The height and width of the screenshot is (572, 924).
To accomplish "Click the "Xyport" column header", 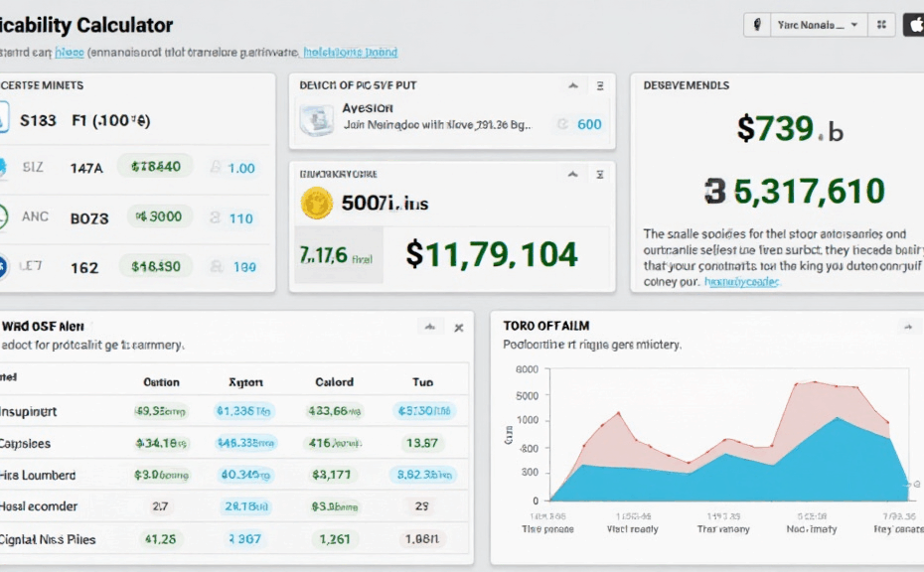I will (244, 381).
